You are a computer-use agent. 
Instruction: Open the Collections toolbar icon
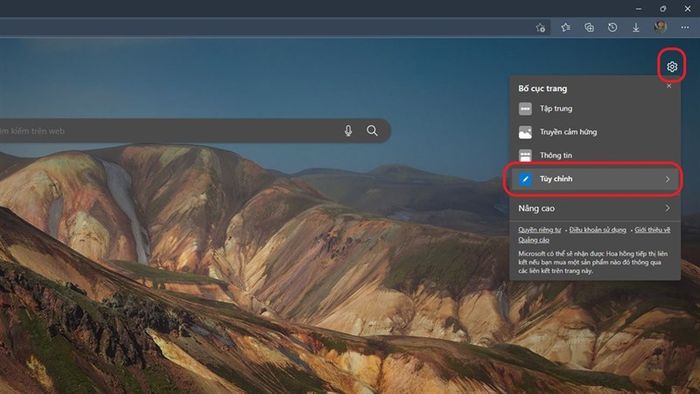pos(589,28)
